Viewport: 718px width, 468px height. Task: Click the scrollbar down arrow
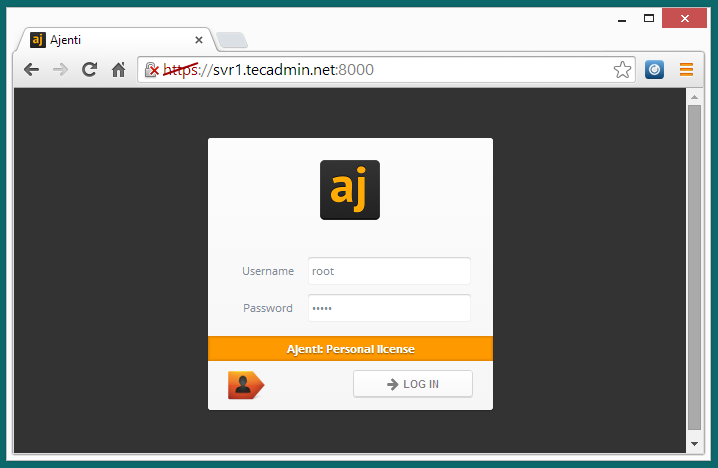[695, 443]
